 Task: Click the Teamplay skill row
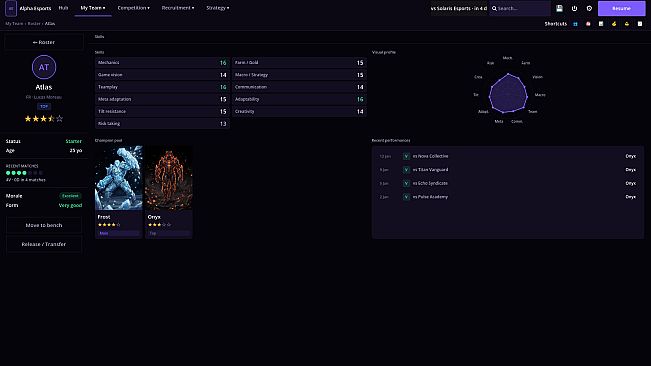(x=162, y=87)
